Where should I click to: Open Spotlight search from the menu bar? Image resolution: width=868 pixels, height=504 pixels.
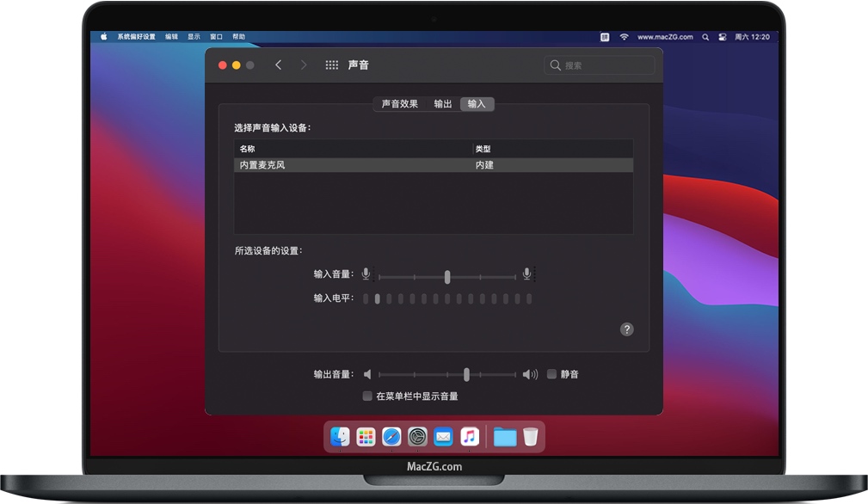pos(706,37)
